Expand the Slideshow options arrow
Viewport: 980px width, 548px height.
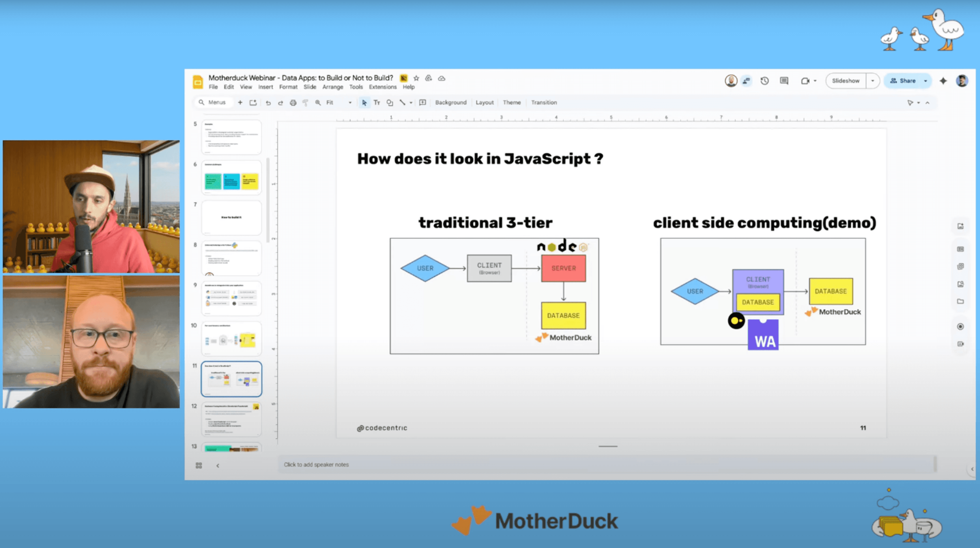click(873, 81)
